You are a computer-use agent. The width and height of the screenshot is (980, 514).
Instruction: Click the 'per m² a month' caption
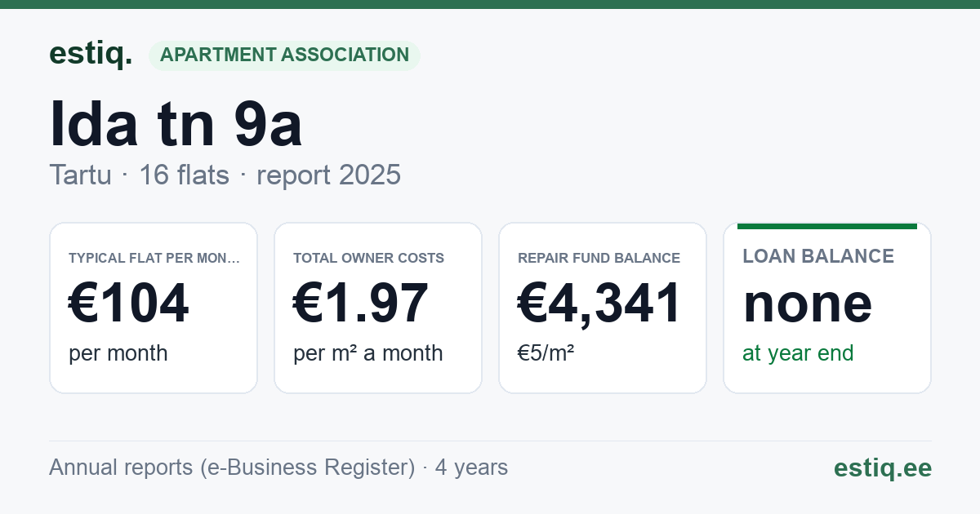[x=367, y=353]
